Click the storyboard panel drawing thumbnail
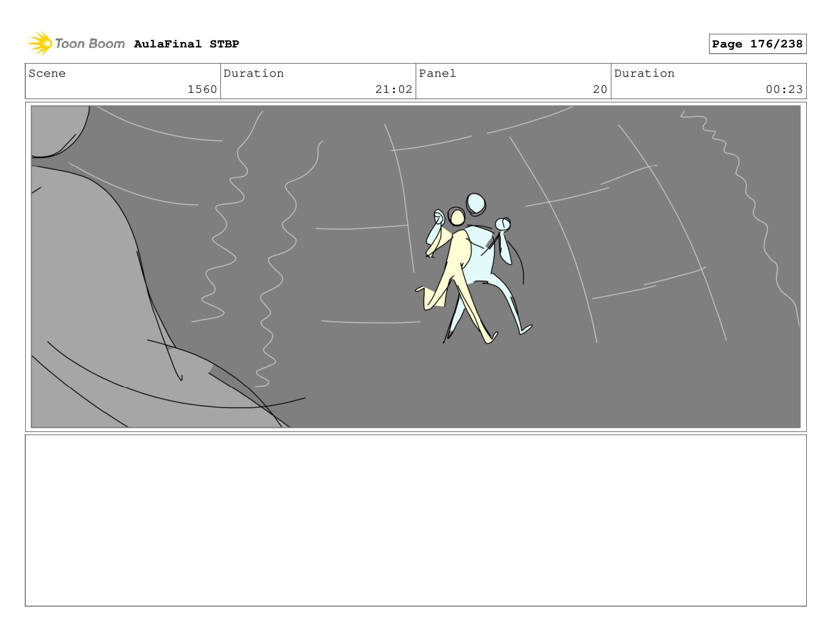The image size is (832, 644). point(415,266)
